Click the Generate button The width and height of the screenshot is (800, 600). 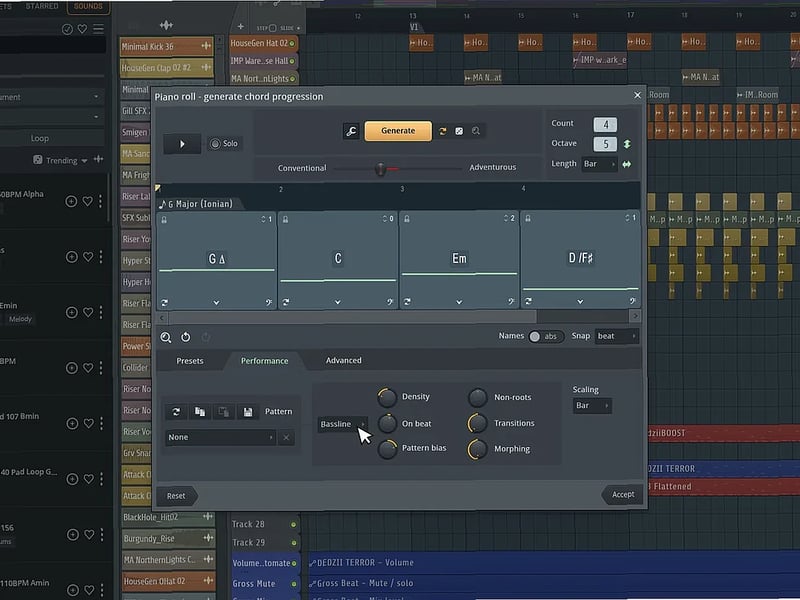(x=400, y=130)
